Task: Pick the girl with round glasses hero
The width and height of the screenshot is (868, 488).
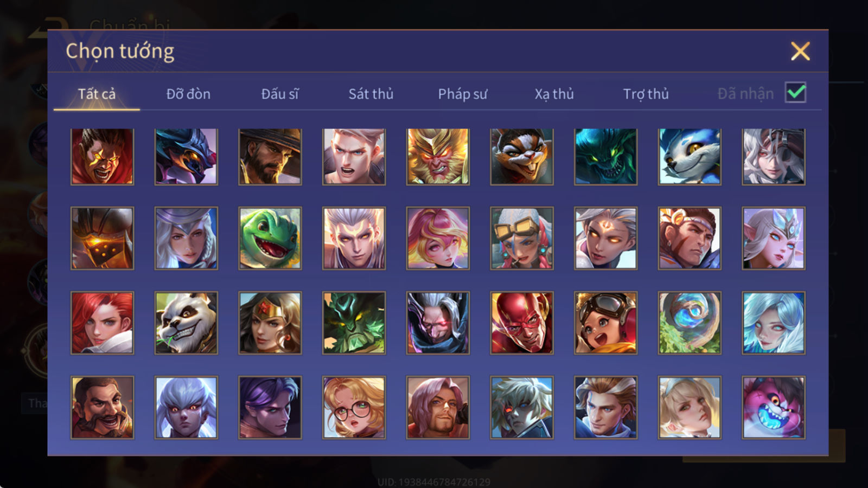Action: [354, 407]
